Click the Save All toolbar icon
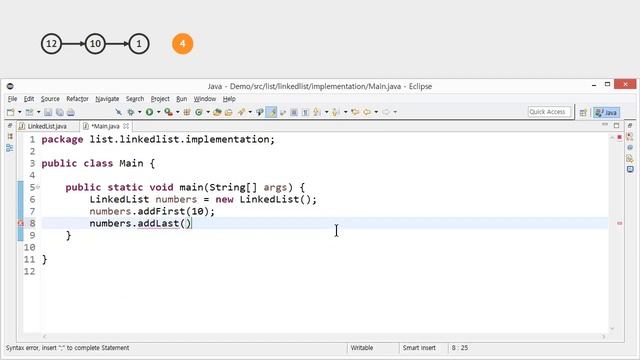The width and height of the screenshot is (640, 360). click(60, 112)
